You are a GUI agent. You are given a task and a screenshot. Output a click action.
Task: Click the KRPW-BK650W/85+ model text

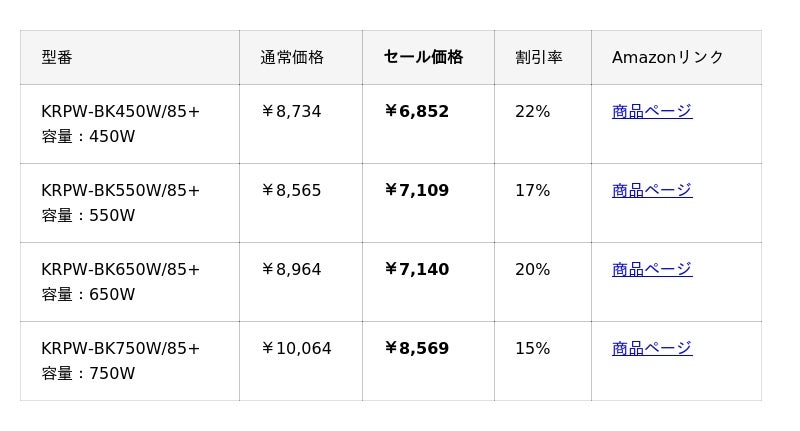(x=120, y=270)
